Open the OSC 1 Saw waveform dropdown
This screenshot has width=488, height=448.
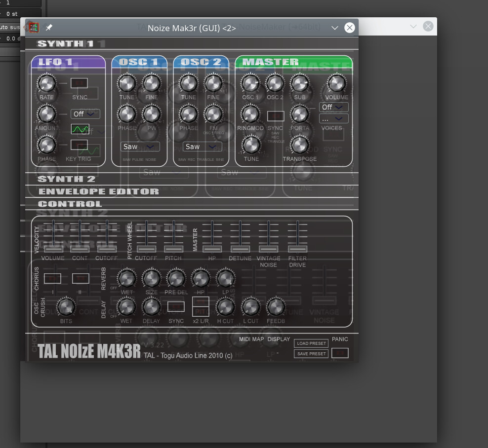140,147
